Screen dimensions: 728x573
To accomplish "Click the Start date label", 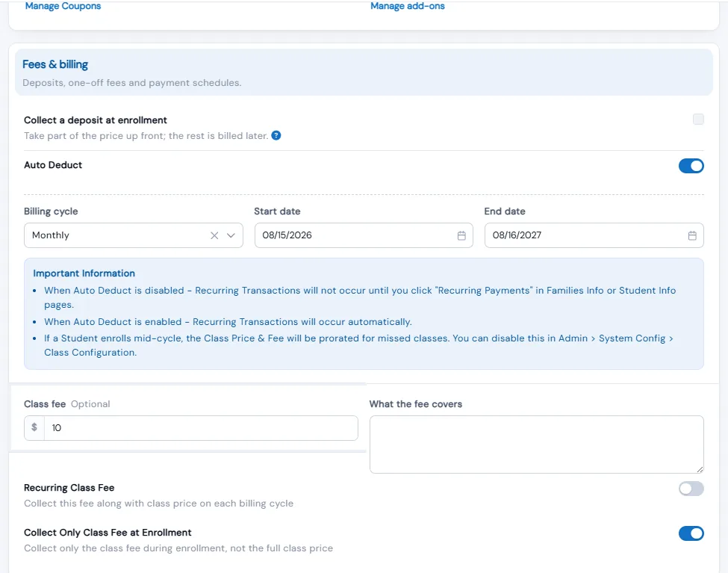I will pyautogui.click(x=277, y=211).
